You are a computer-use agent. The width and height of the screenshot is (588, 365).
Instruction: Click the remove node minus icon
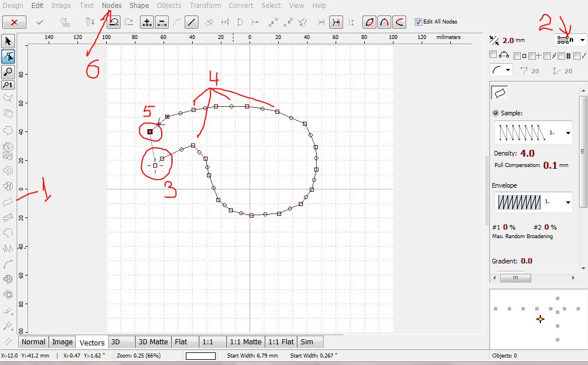[162, 22]
